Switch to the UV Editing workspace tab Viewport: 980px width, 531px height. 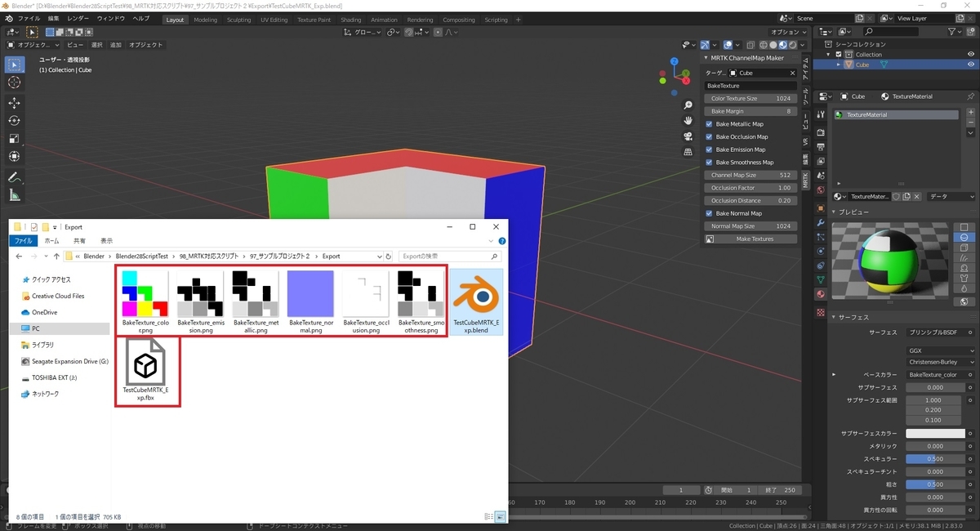(274, 20)
